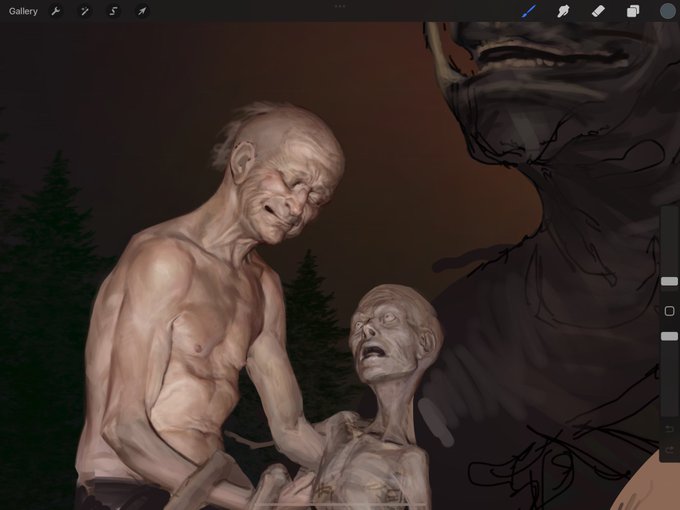Image resolution: width=680 pixels, height=510 pixels.
Task: Click the brush opacity slider handle
Action: [x=669, y=336]
